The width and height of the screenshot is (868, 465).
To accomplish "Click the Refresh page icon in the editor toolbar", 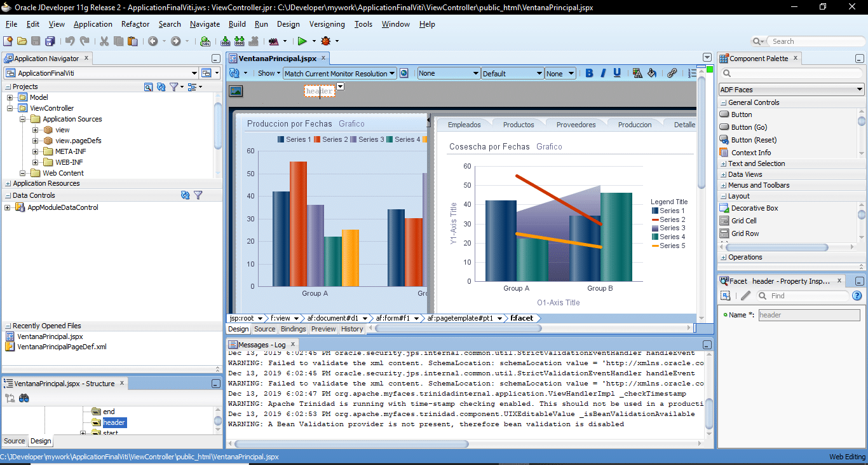I will point(234,73).
